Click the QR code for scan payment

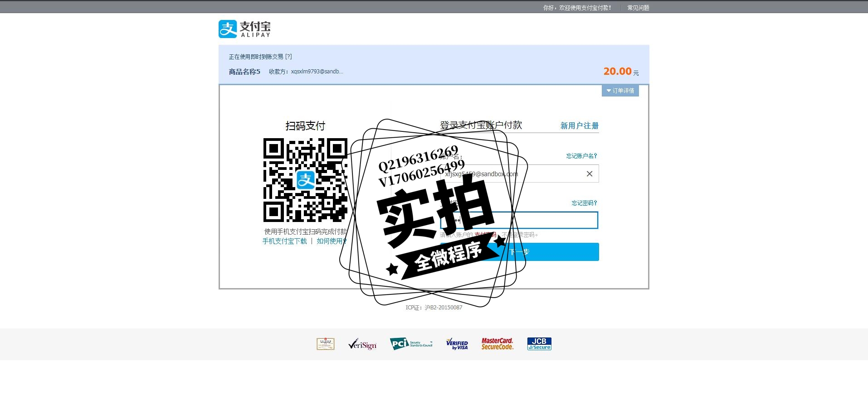click(305, 180)
